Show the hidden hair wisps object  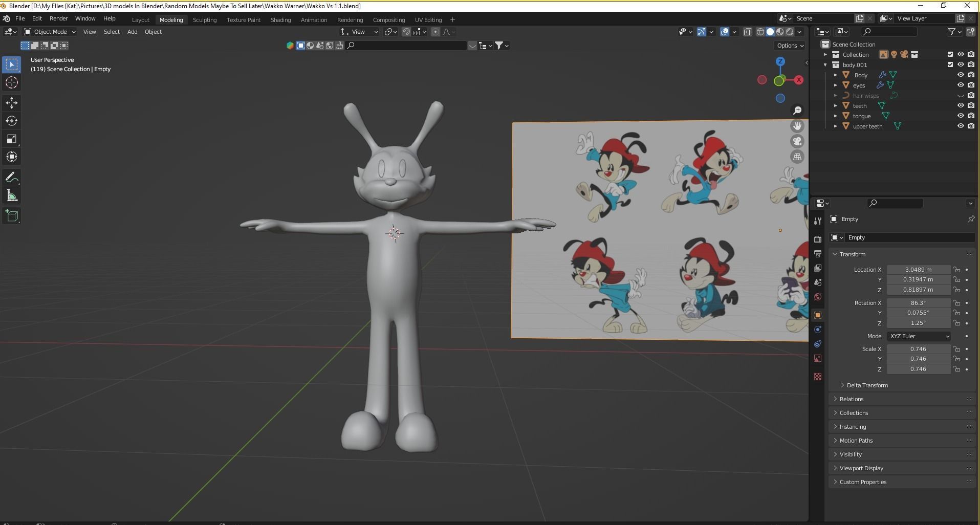(x=961, y=96)
